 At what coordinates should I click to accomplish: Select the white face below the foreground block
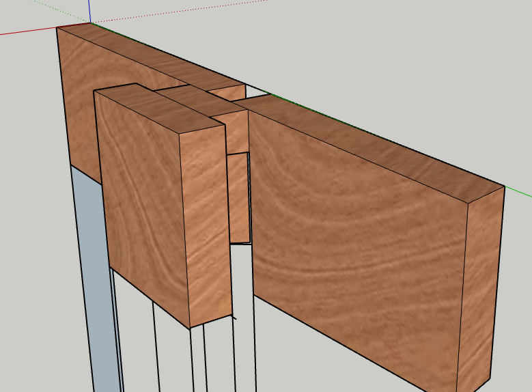tap(171, 355)
